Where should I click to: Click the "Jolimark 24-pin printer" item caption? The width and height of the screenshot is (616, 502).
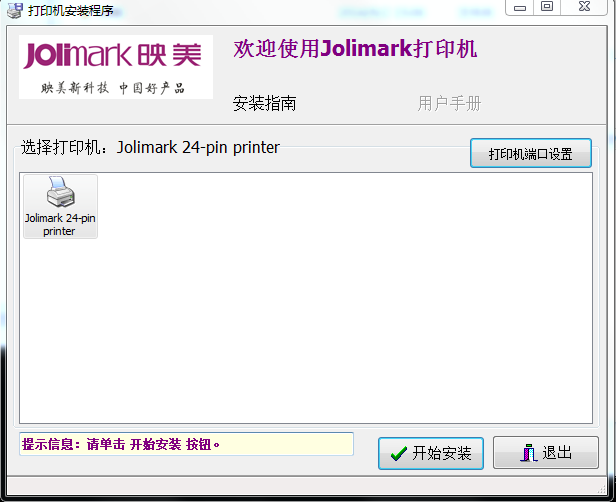(60, 224)
